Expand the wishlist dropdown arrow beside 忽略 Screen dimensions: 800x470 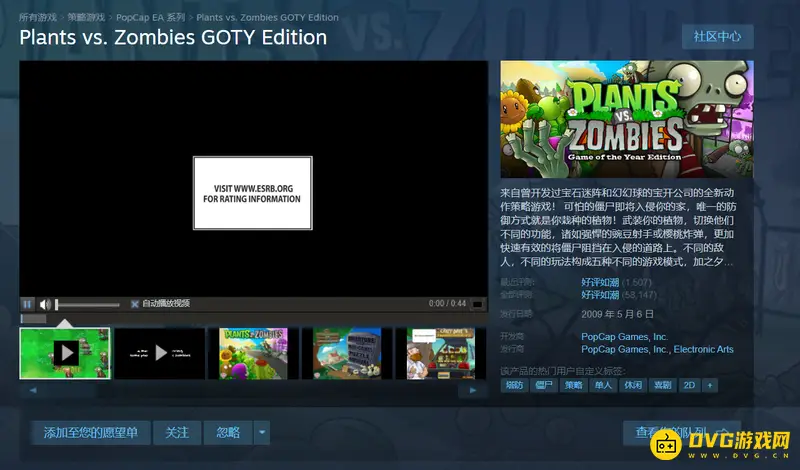[261, 433]
